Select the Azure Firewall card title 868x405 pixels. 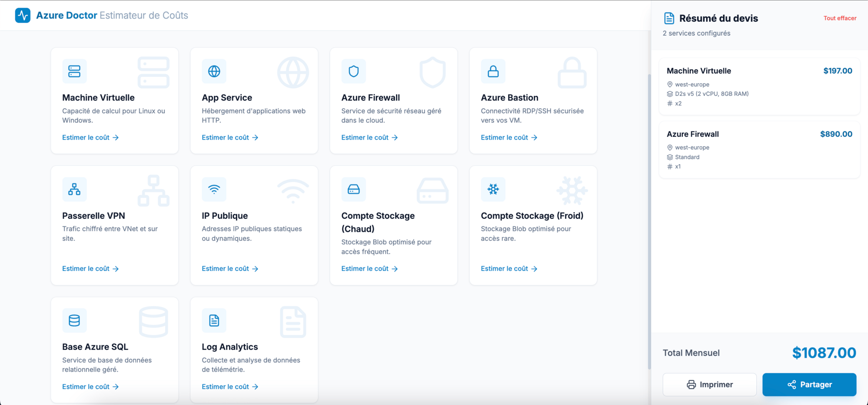click(371, 98)
